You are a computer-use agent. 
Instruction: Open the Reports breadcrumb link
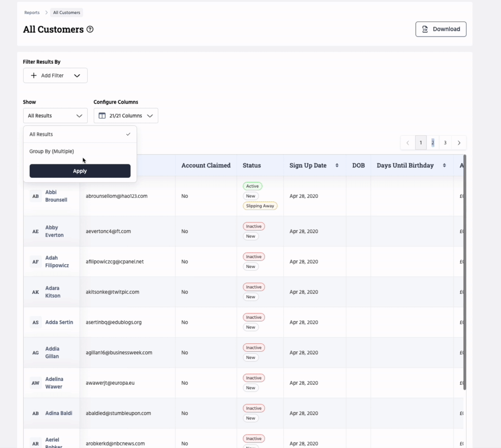(32, 13)
